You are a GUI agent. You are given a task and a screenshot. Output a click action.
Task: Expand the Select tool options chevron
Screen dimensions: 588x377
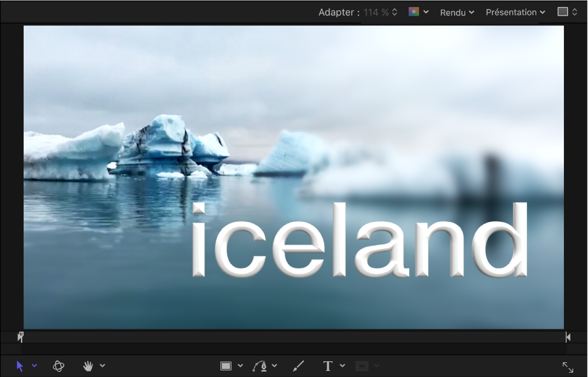(34, 366)
